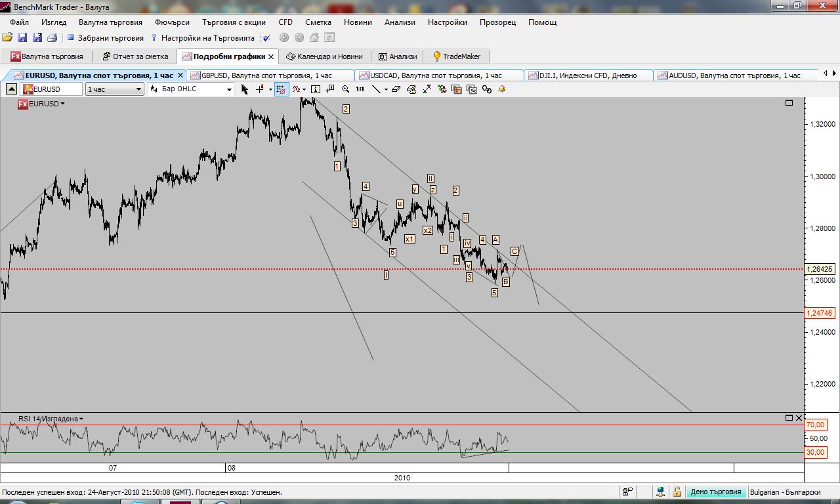Open the Бар OHLC chart type dropdown

coord(191,89)
